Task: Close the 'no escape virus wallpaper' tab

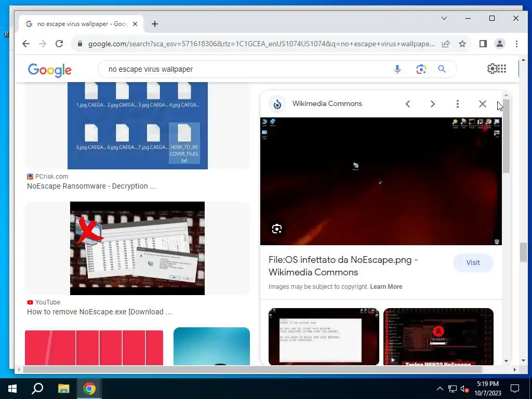Action: (135, 24)
